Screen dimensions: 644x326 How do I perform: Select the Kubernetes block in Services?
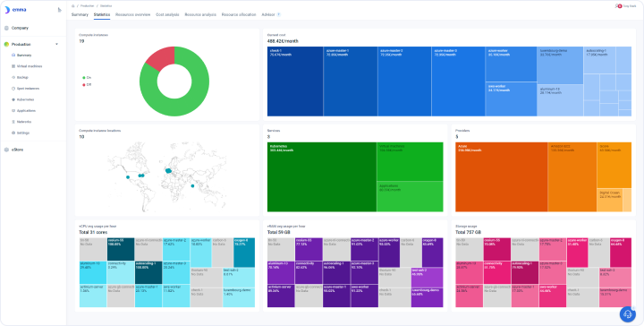322,177
